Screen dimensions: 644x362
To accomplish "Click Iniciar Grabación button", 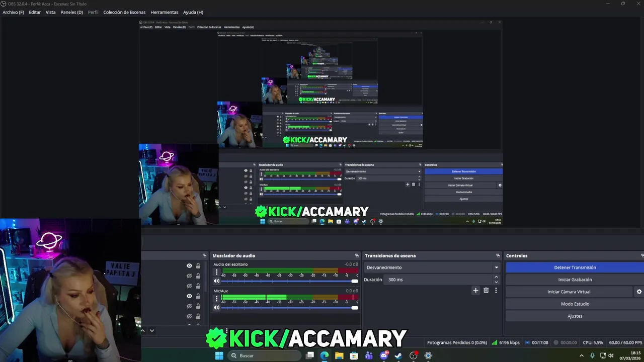I will tap(575, 280).
